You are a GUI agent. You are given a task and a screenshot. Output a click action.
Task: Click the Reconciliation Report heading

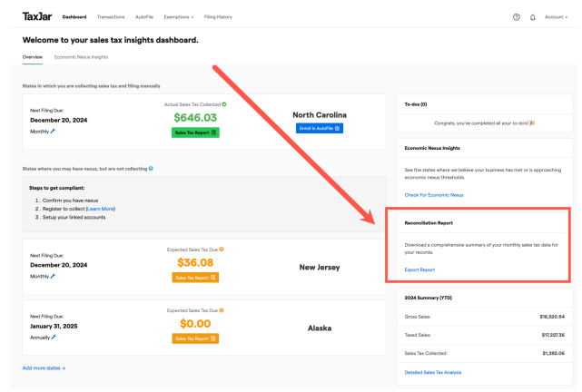[x=429, y=223]
